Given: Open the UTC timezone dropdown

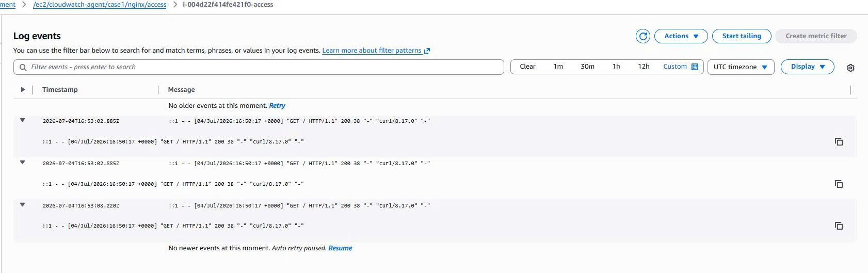Looking at the screenshot, I should [741, 67].
